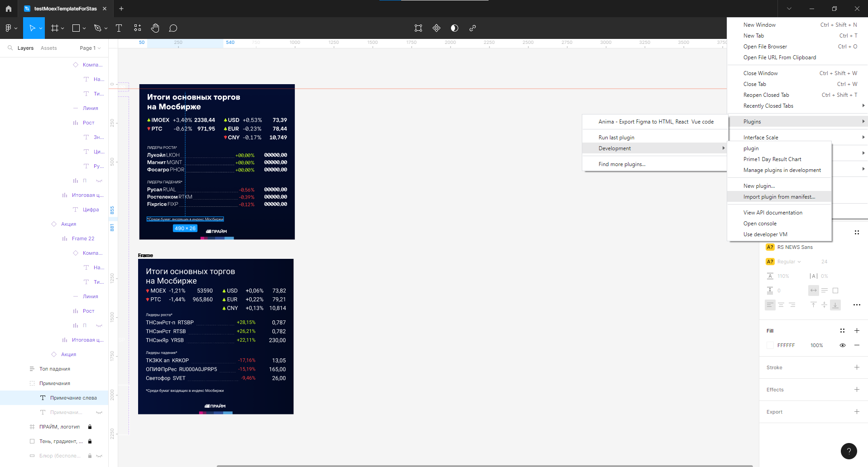Go to the Figma home screen icon
Screen dimensions: 868x467
pyautogui.click(x=8, y=9)
